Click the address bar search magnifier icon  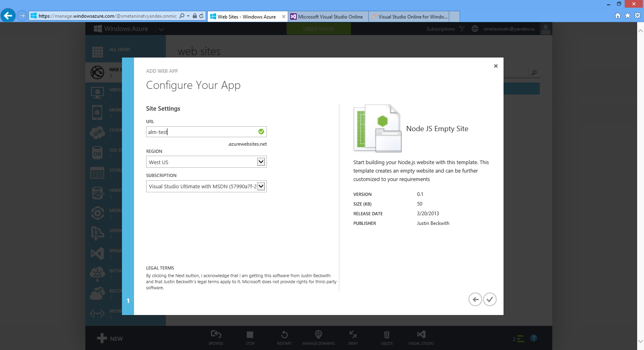point(182,16)
